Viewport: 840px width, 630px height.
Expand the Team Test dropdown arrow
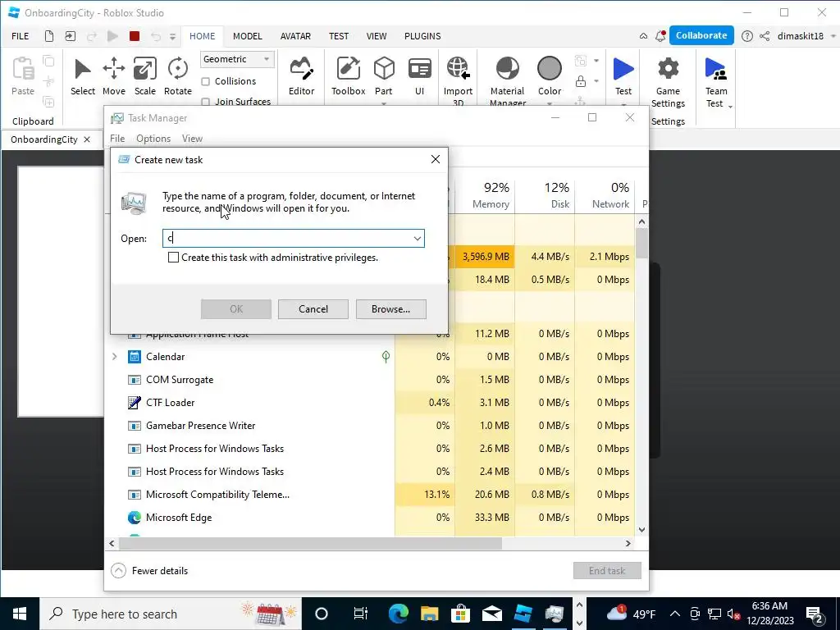click(730, 107)
